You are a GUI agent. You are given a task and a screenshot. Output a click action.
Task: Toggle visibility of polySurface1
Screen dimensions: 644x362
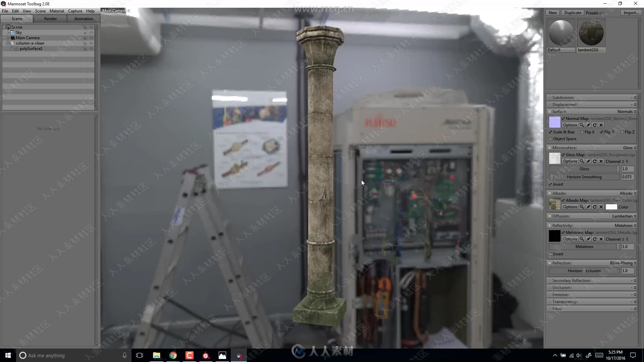click(91, 49)
